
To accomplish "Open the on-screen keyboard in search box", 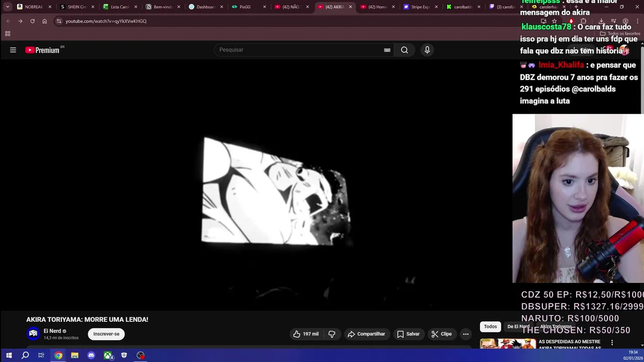I will (x=387, y=50).
